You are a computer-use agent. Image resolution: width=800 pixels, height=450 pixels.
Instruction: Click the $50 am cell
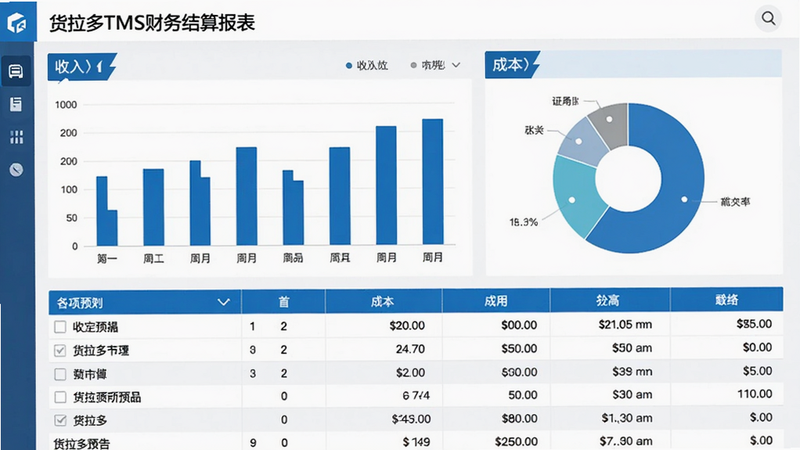click(632, 348)
